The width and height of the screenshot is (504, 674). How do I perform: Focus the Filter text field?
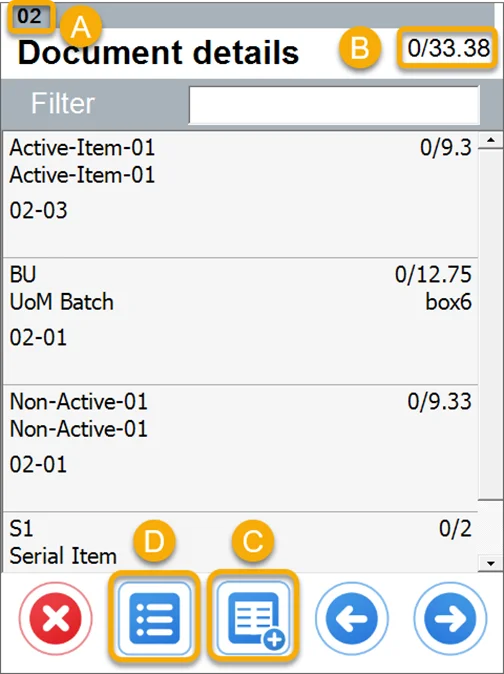pos(334,105)
